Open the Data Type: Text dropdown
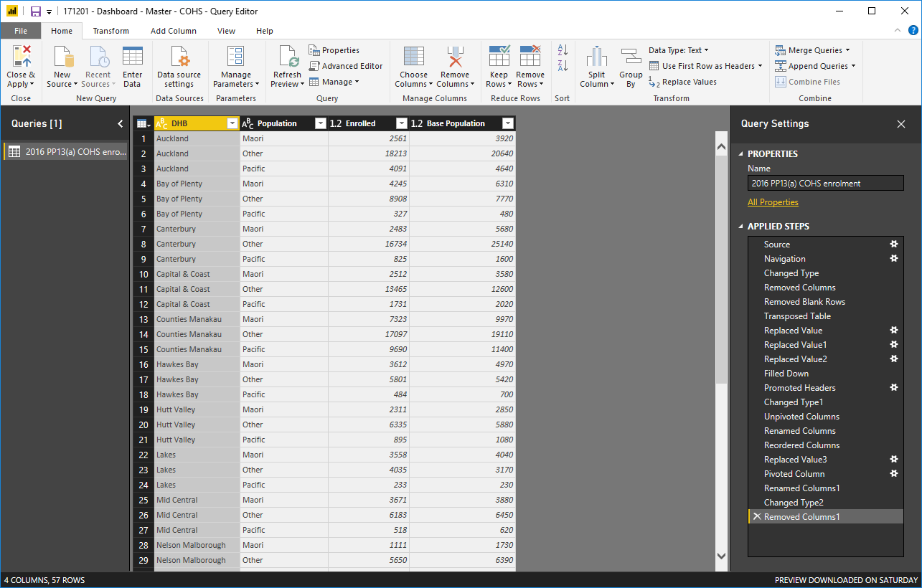 pyautogui.click(x=679, y=50)
